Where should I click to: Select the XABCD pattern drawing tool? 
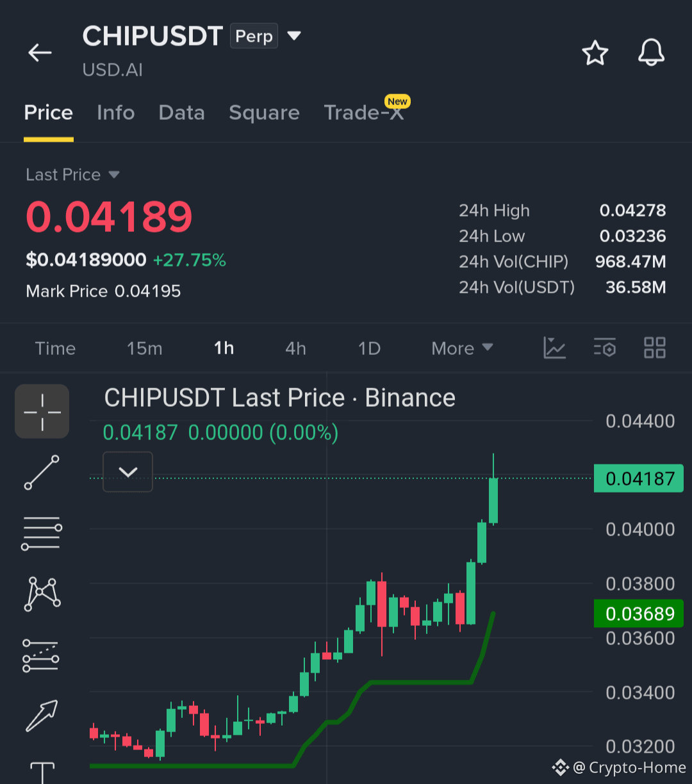click(42, 594)
